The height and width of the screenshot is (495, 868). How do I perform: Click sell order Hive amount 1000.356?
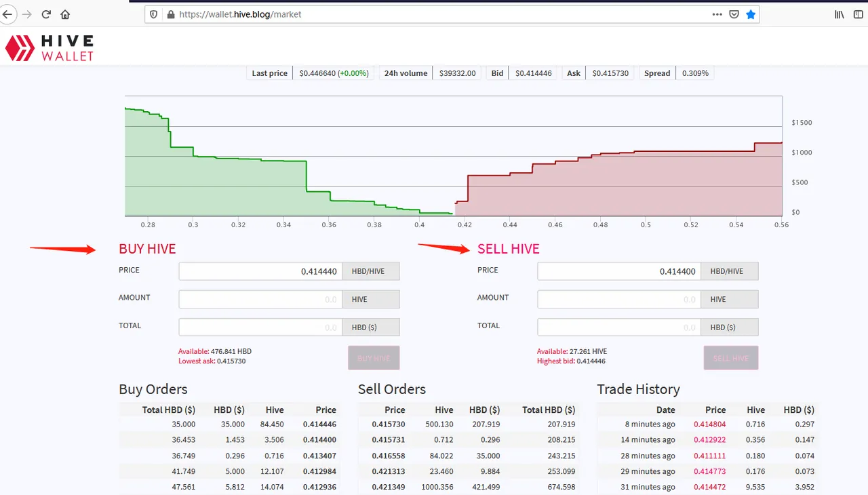click(x=437, y=487)
